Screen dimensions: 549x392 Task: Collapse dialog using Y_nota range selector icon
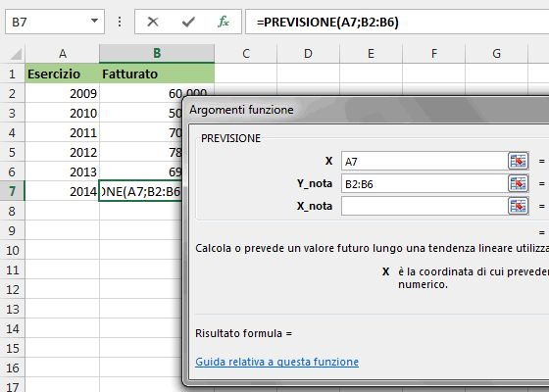point(519,183)
